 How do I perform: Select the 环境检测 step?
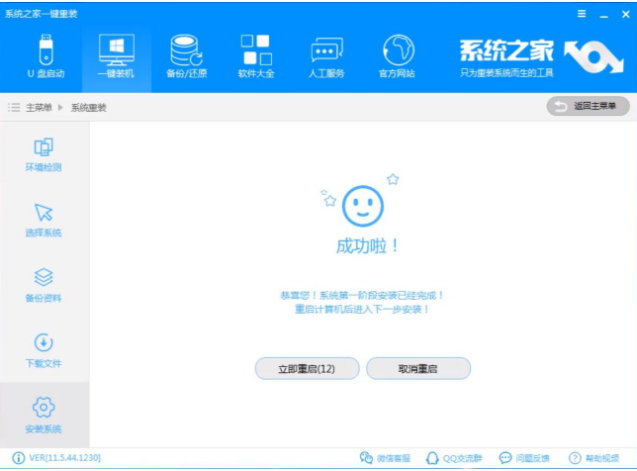(43, 155)
